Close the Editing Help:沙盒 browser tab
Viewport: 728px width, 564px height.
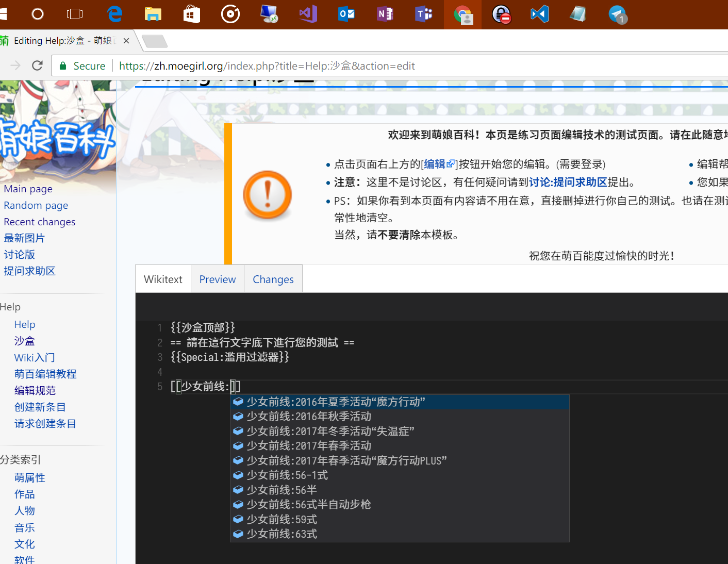tap(126, 41)
